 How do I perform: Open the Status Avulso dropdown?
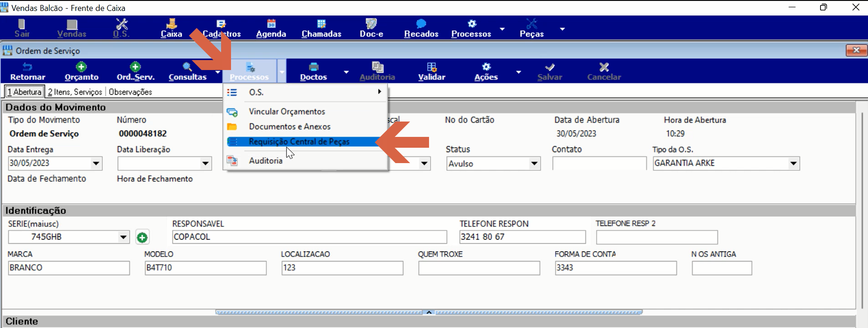(x=534, y=164)
